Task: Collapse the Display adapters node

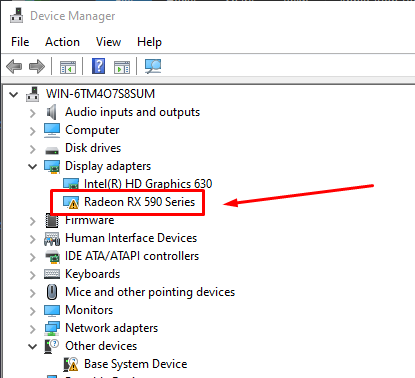Action: 33,166
